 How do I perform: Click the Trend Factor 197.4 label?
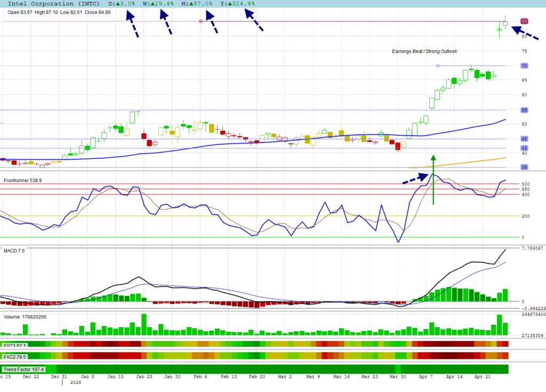coord(23,369)
